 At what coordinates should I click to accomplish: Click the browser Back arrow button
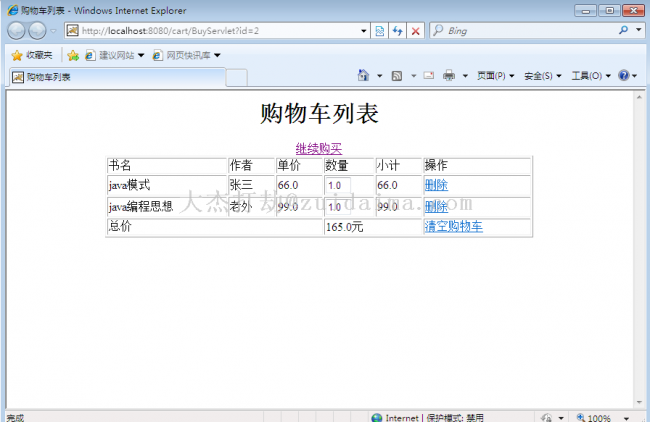[x=17, y=31]
